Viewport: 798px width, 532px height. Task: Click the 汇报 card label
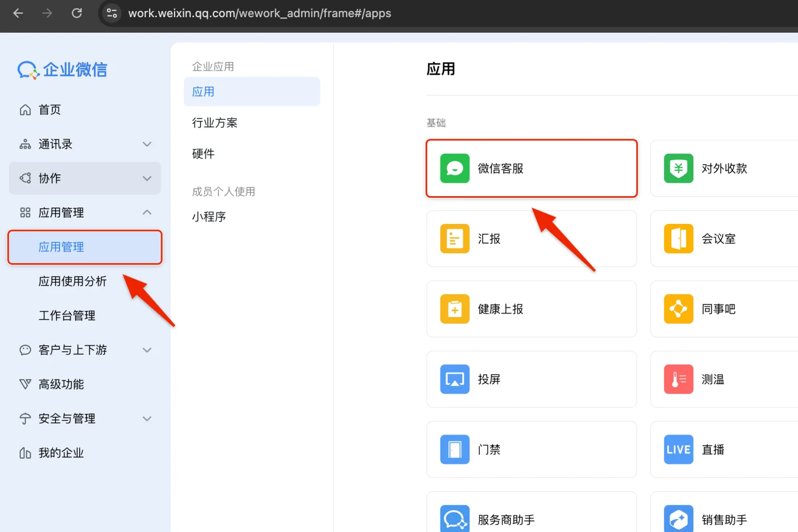[489, 239]
